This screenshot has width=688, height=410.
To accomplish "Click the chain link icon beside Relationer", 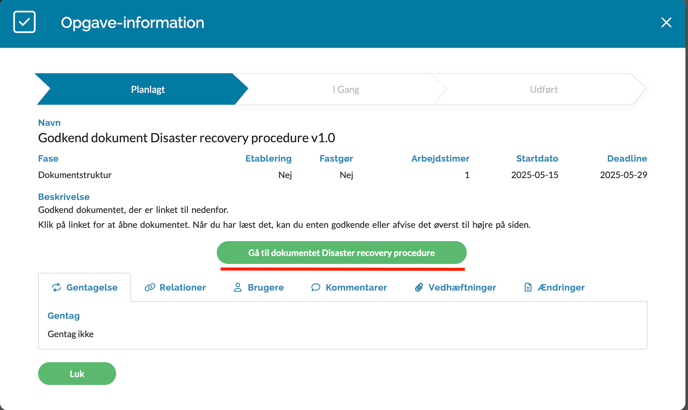I will [x=150, y=287].
